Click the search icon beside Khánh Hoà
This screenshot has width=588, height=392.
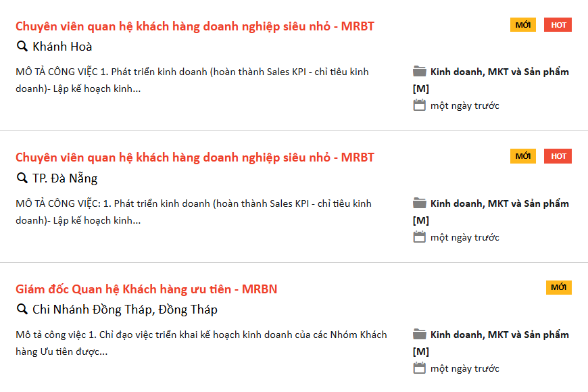coord(22,47)
